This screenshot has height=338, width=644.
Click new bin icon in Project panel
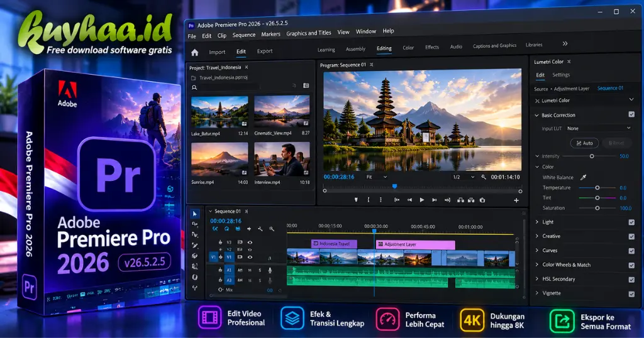click(x=306, y=85)
